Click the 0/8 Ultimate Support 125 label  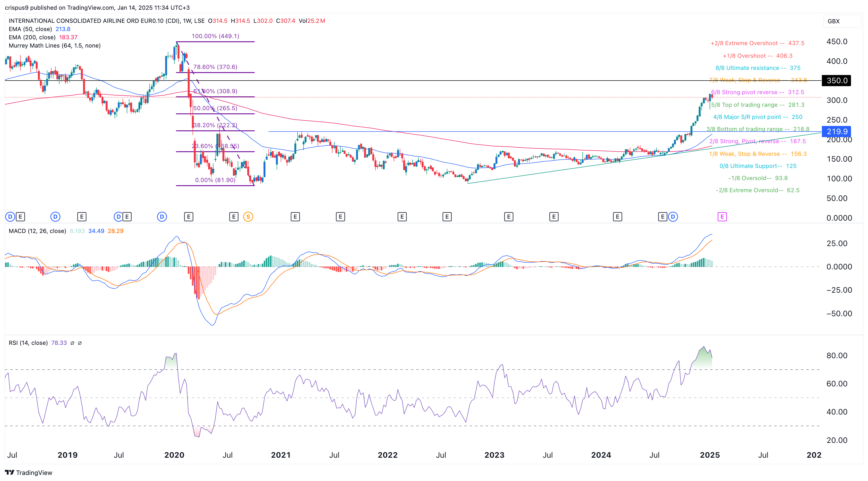click(758, 166)
